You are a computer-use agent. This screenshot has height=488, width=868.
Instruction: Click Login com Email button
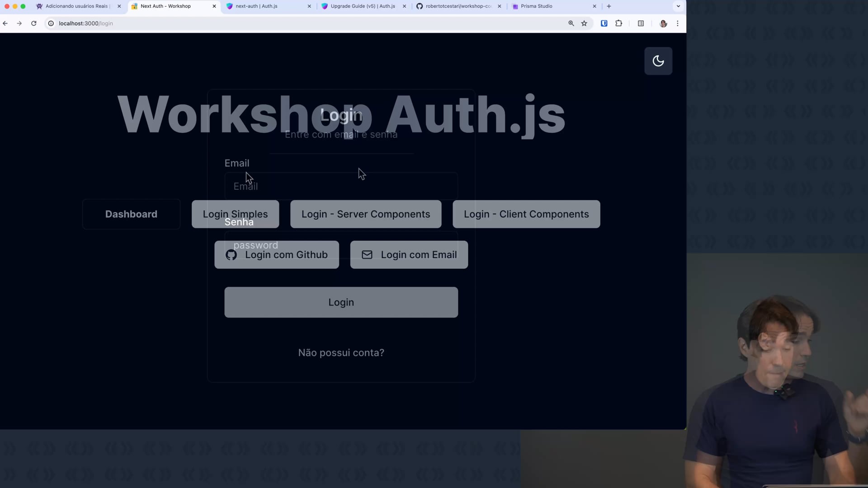pos(409,255)
